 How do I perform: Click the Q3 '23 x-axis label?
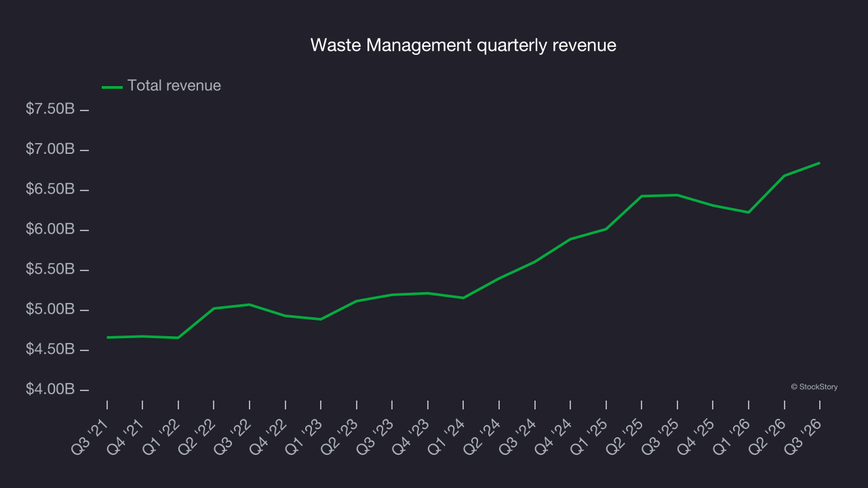(x=376, y=436)
